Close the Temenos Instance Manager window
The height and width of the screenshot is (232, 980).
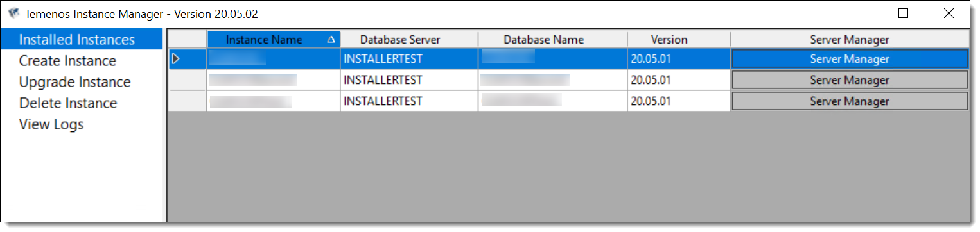pos(949,13)
